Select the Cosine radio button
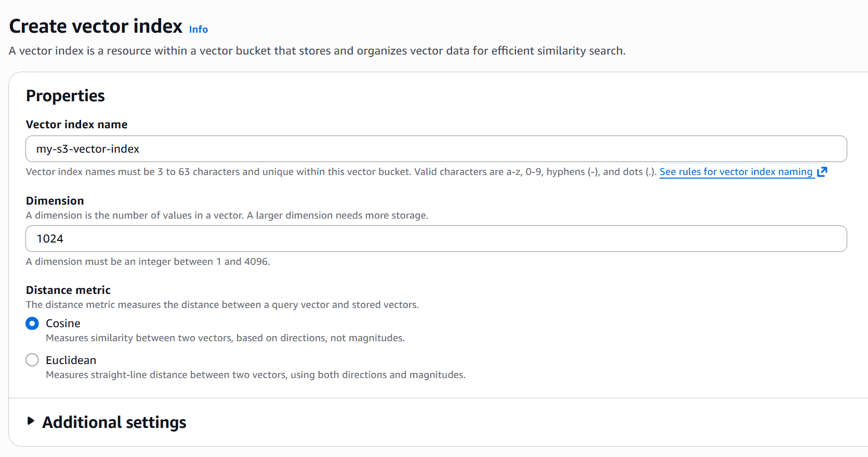Screen dimensions: 868x457 point(32,324)
